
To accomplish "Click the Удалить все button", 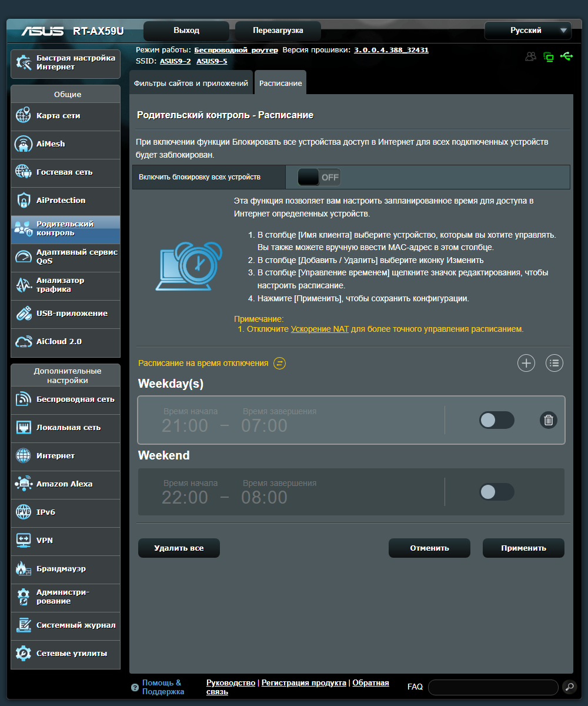I will 179,548.
